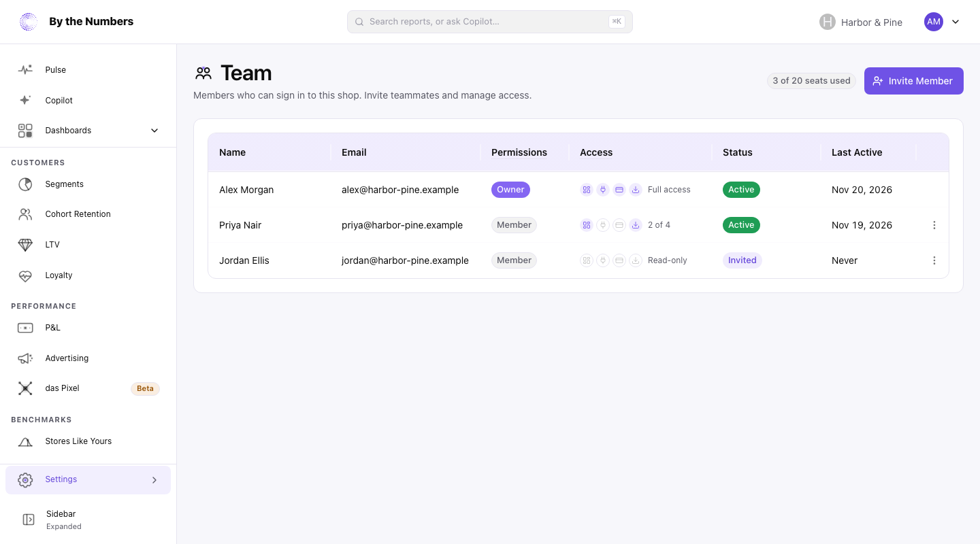
Task: Open Pulse from the sidebar
Action: coord(88,69)
